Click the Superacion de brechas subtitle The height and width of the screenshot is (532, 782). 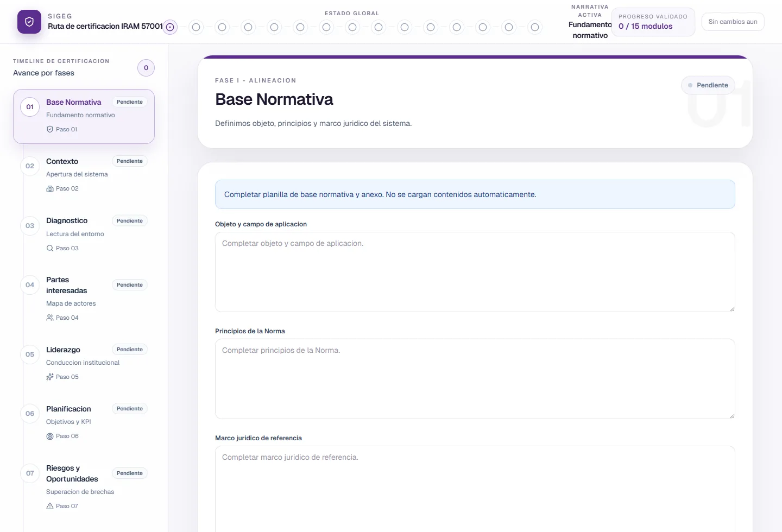80,492
